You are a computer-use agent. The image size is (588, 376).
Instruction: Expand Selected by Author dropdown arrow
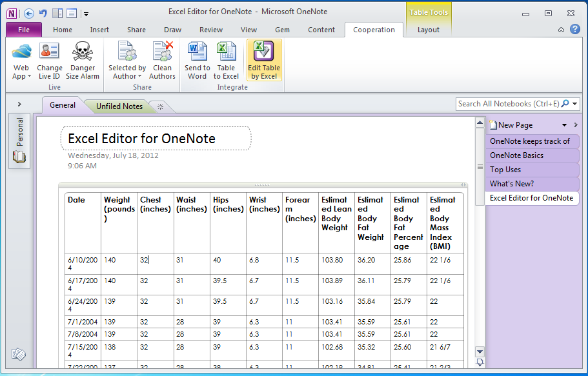click(x=140, y=77)
